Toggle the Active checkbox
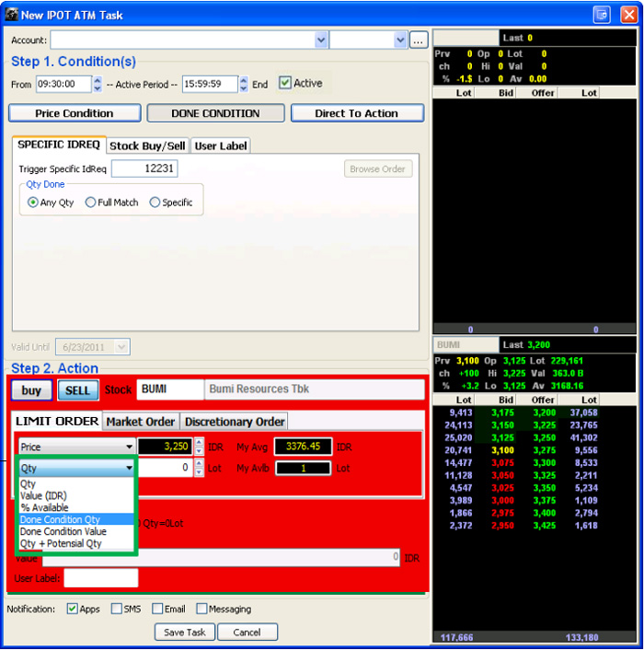 [x=285, y=83]
